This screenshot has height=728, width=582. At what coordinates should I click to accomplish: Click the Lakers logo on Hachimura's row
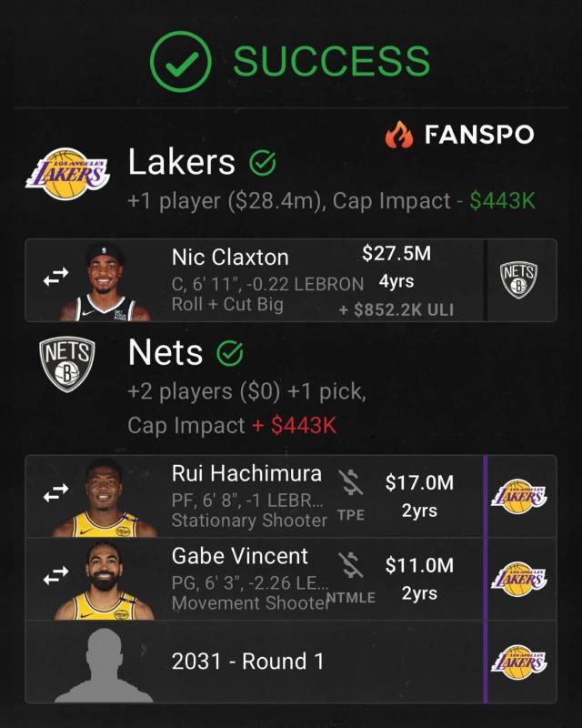tap(519, 496)
